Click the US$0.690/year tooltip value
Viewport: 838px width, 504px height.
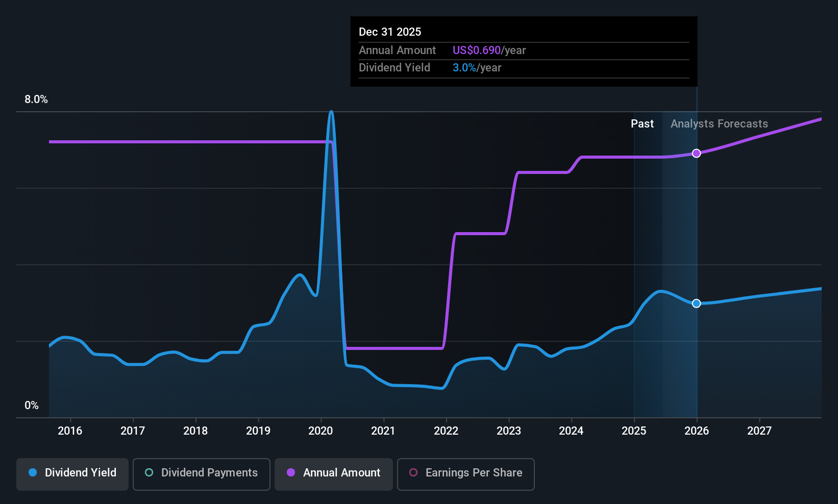[489, 51]
